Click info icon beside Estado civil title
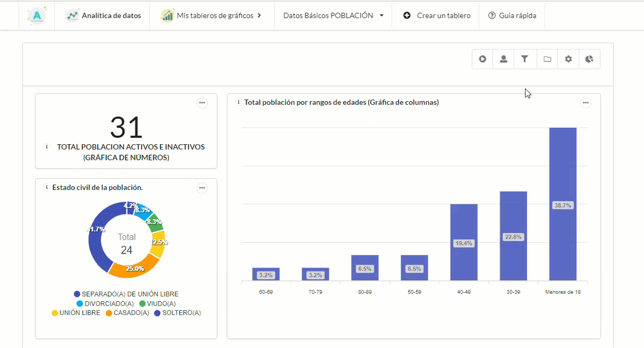Image resolution: width=644 pixels, height=348 pixels. (46, 187)
